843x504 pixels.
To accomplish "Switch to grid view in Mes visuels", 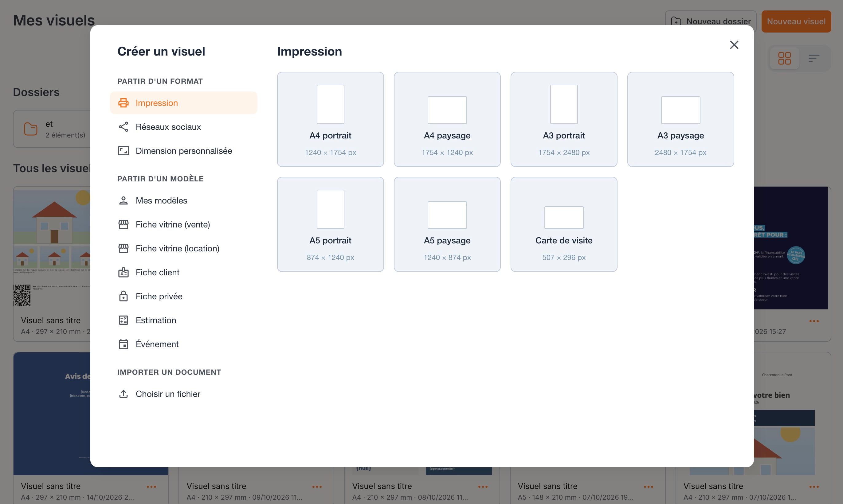I will coord(784,58).
